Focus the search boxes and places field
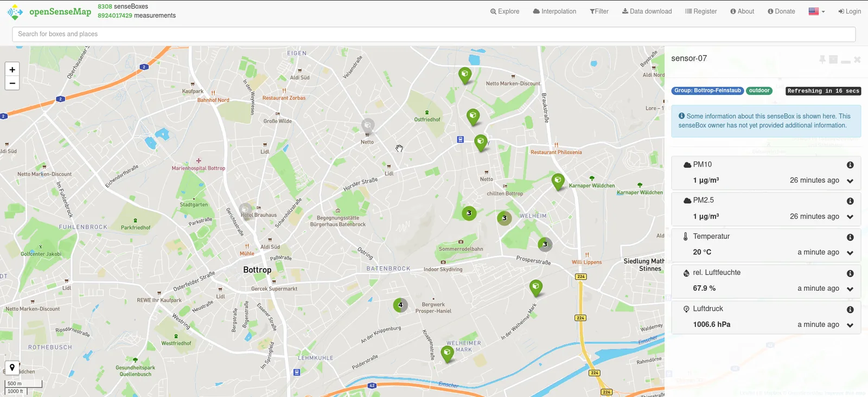Screen dimensions: 868x397 [x=434, y=34]
